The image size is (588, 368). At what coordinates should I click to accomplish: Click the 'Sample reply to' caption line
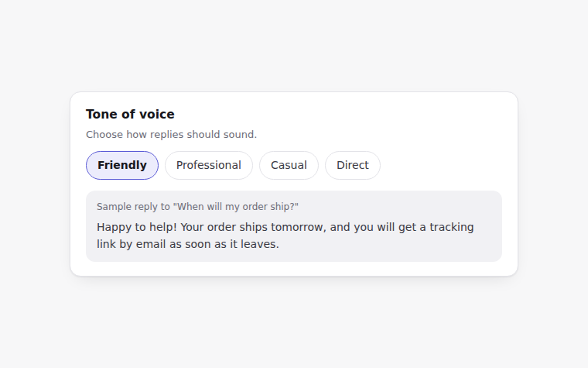[197, 207]
